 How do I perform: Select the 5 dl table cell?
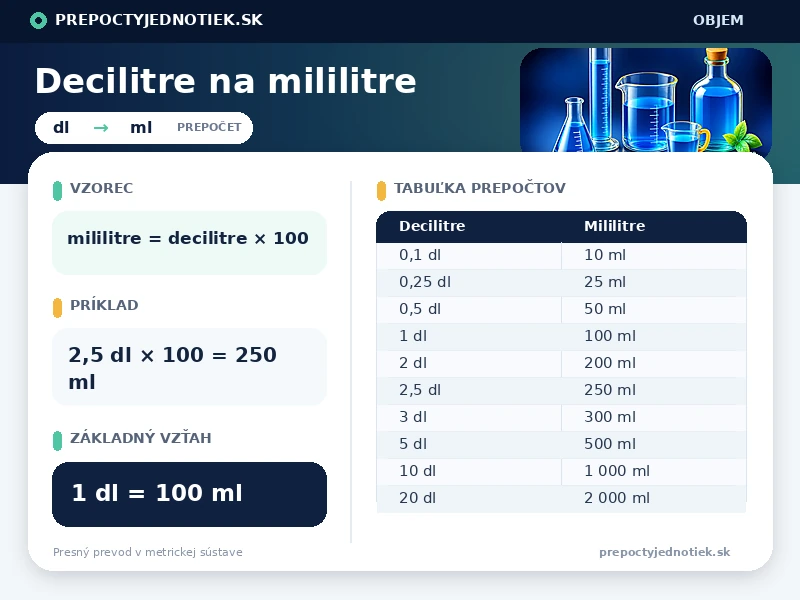click(x=469, y=444)
